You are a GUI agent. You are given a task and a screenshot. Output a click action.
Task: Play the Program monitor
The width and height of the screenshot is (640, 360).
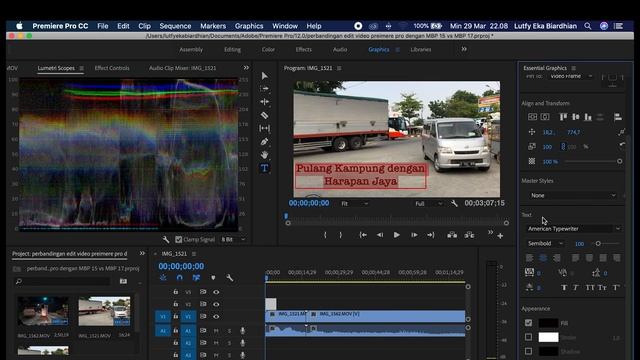(x=396, y=235)
